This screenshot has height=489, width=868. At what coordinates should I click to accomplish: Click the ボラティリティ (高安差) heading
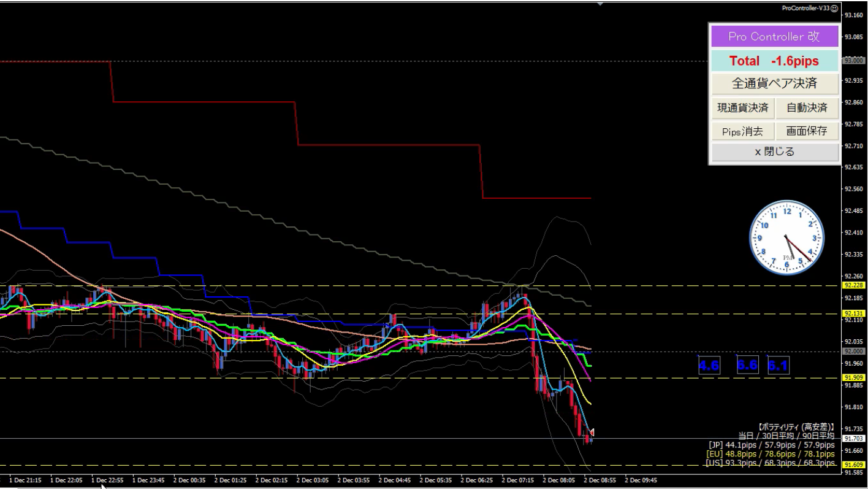[796, 427]
